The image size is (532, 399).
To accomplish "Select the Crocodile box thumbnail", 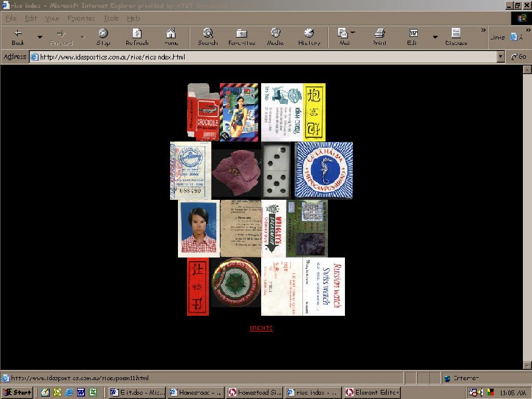I will [203, 112].
